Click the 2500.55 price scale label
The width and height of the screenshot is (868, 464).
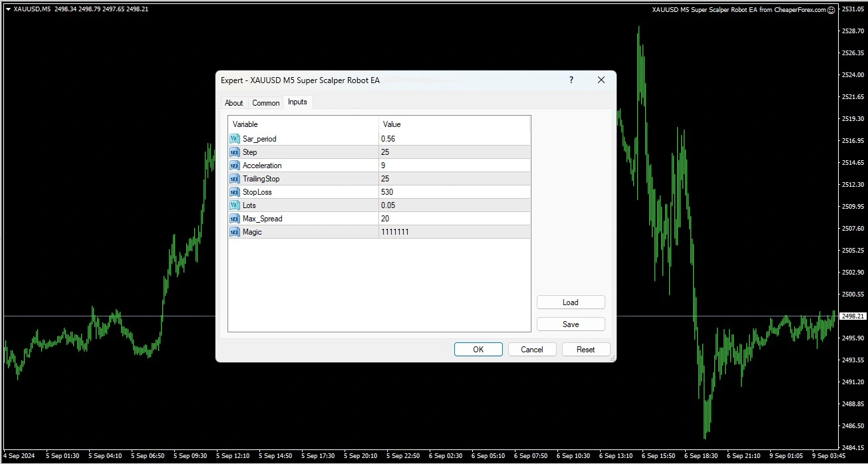[x=852, y=294]
